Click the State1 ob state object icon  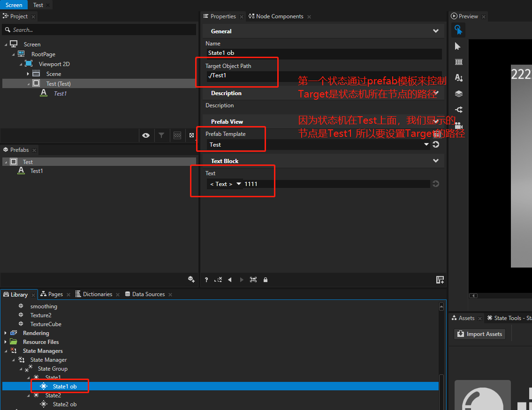click(44, 386)
